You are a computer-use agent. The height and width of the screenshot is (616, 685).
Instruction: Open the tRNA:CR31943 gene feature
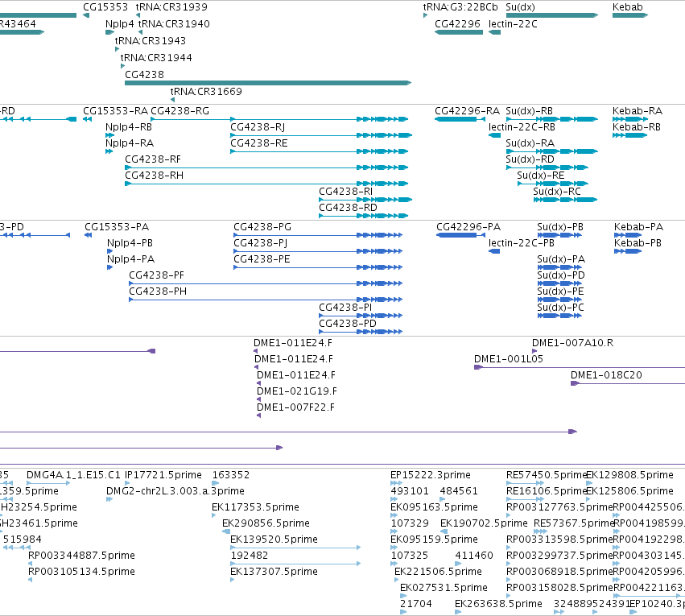coord(117,49)
